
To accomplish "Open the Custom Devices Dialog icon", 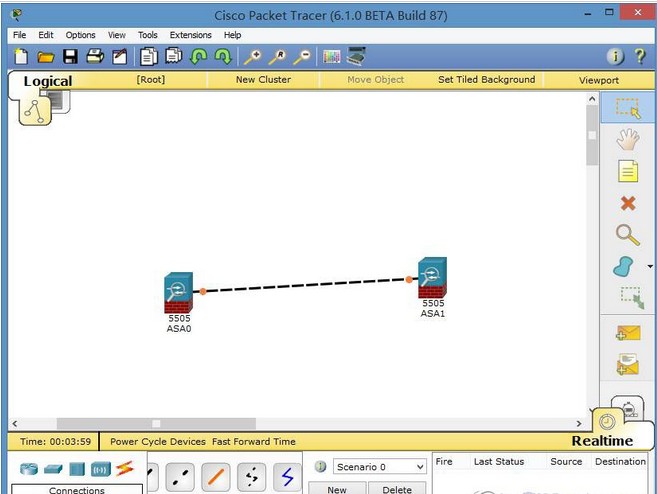I will point(356,56).
